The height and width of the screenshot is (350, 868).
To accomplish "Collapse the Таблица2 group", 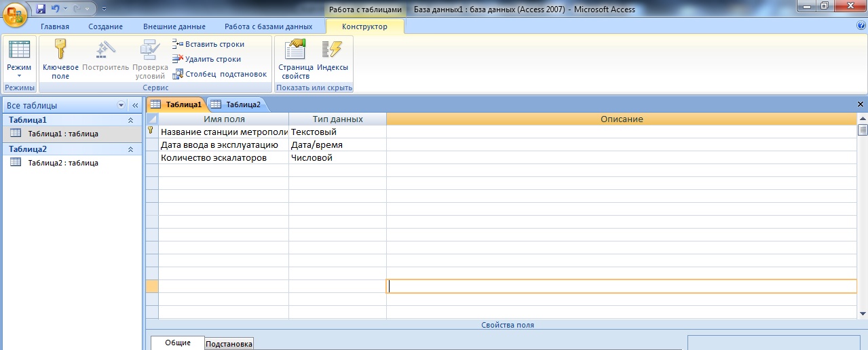I will click(131, 149).
